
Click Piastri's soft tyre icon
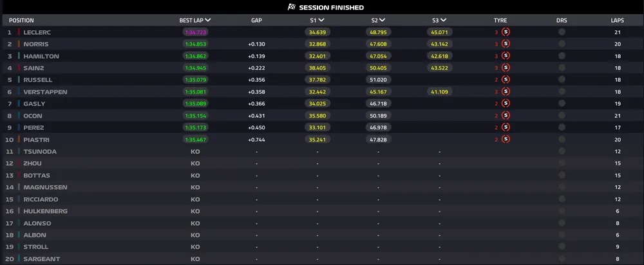tap(506, 140)
